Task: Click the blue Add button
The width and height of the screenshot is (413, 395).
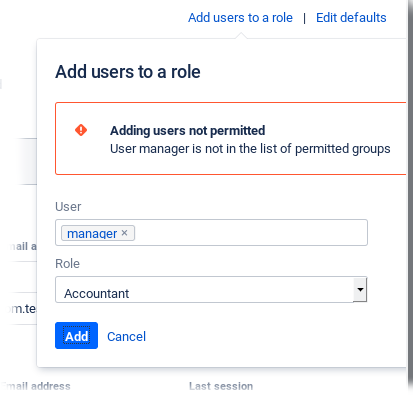Action: coord(76,335)
